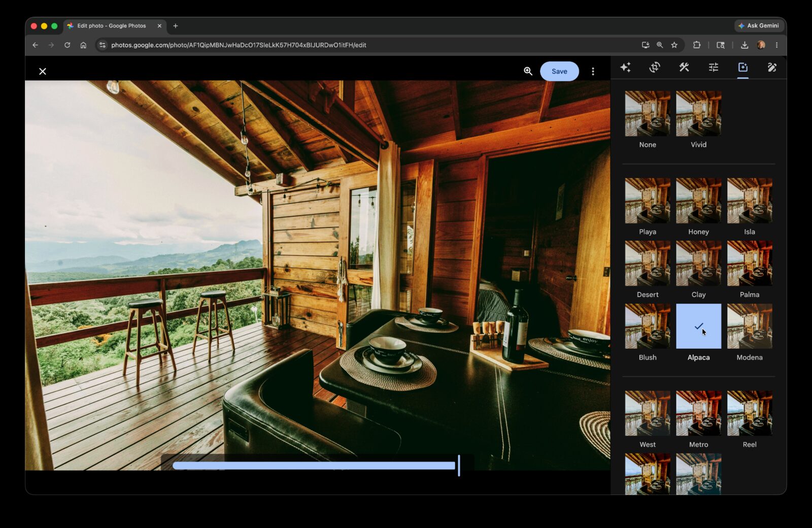Viewport: 812px width, 528px height.
Task: Open the browser side panel search icon
Action: 721,45
